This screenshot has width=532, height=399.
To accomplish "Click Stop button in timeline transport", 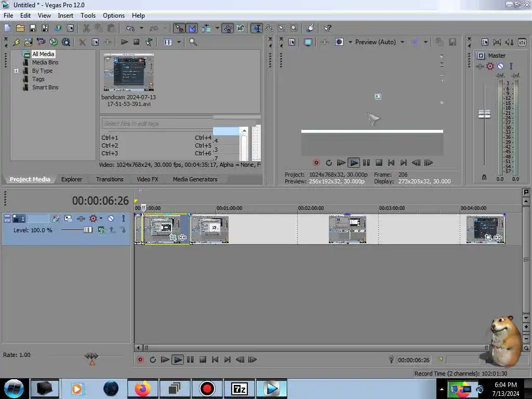I will 203,360.
